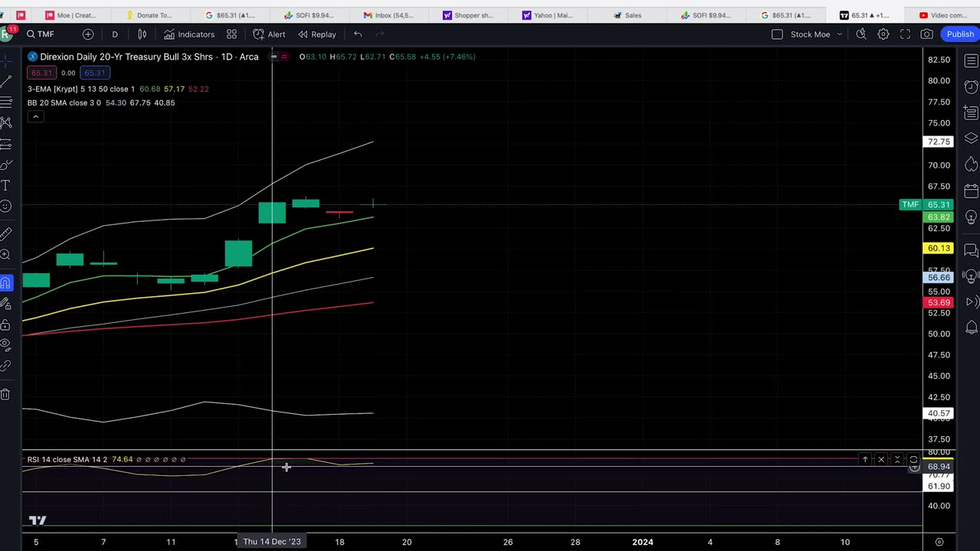Click the RSI 14 close indicator legend
980x551 pixels.
(67, 459)
